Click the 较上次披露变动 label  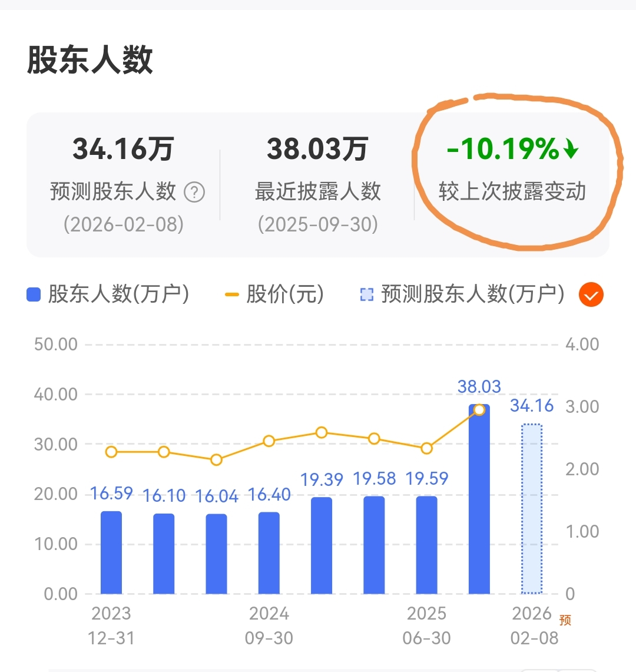coord(512,191)
